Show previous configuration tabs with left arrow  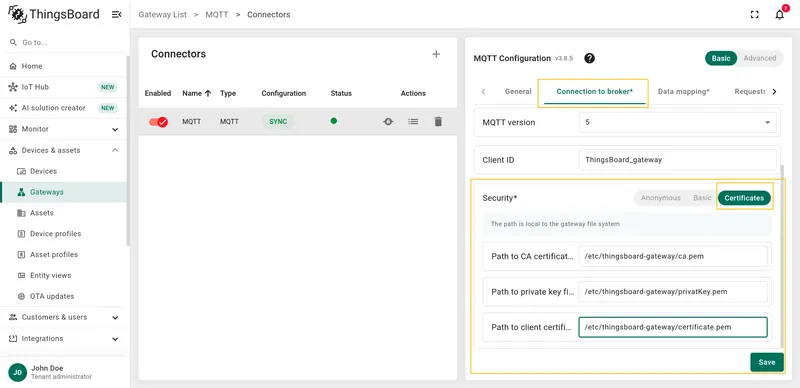[483, 91]
